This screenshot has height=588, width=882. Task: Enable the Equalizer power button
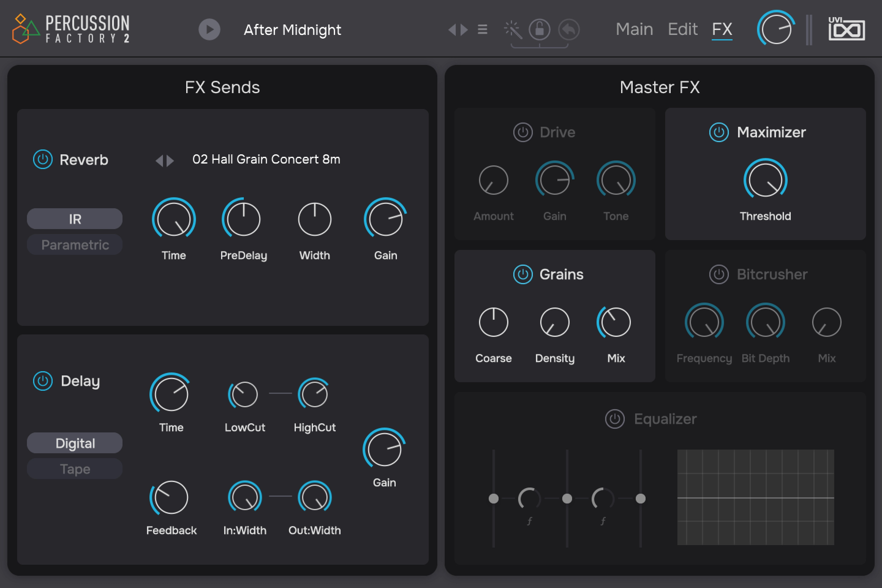coord(615,419)
